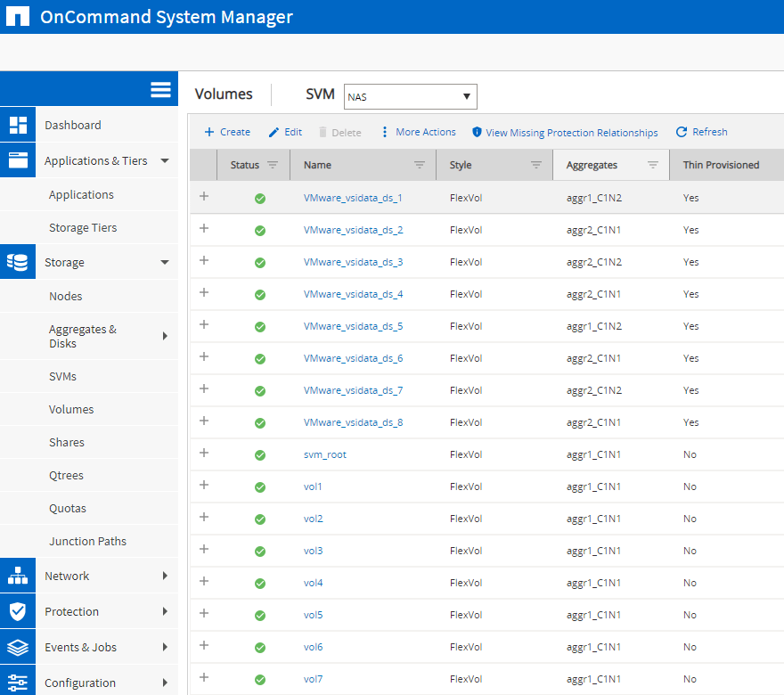Click the hamburger menu icon to collapse sidebar
The width and height of the screenshot is (784, 695).
click(160, 89)
